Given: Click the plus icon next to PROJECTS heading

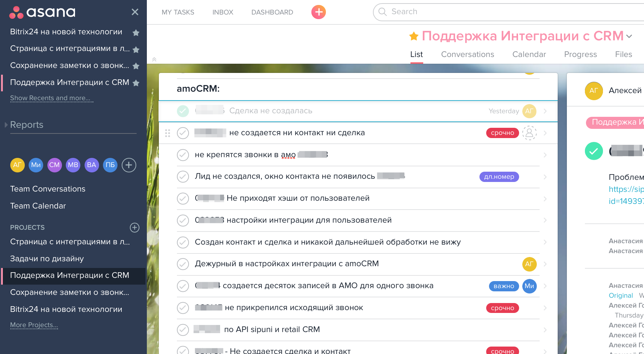Looking at the screenshot, I should click(x=134, y=228).
